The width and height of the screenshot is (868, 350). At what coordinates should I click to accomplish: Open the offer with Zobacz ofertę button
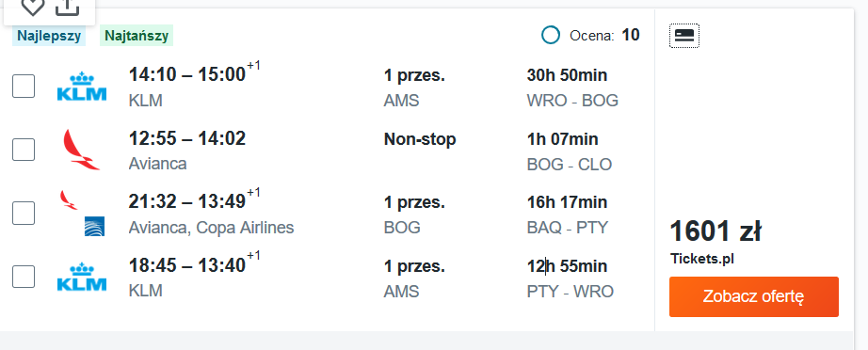[x=753, y=296]
